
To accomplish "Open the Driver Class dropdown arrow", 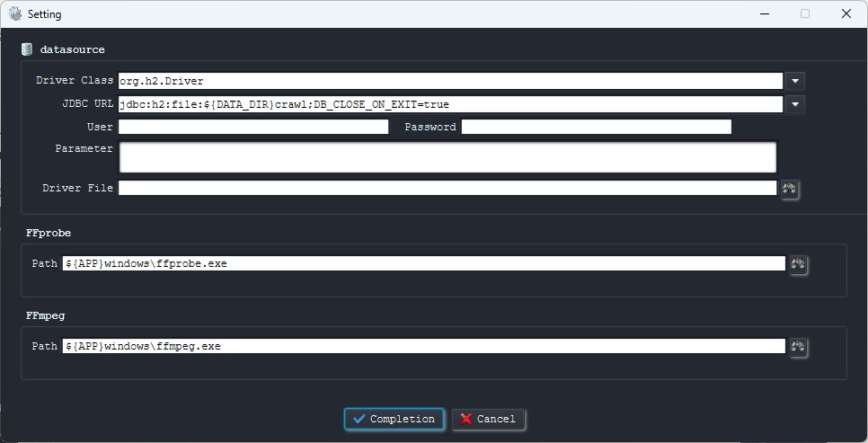I will pyautogui.click(x=795, y=81).
